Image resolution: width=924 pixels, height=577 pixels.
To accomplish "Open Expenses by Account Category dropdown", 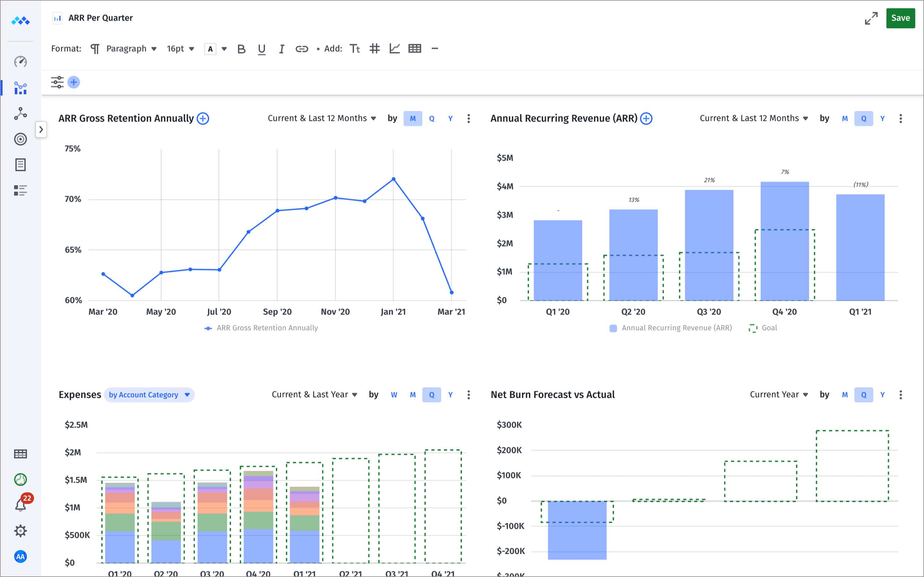I will coord(149,395).
